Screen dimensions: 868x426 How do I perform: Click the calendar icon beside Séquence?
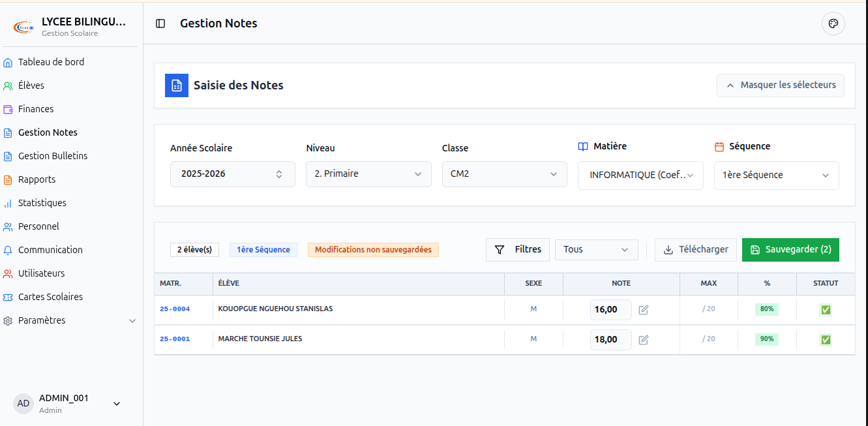click(x=719, y=147)
